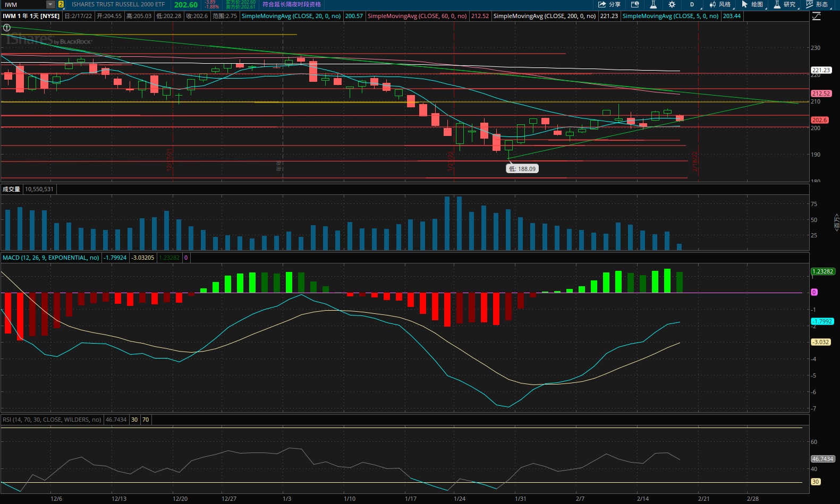
Task: Click the 1.23282 green MACD axis label
Action: click(822, 271)
